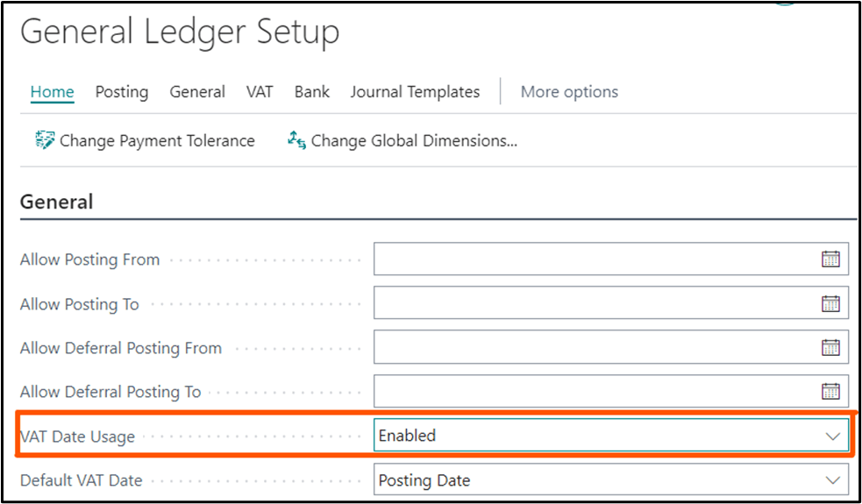Image resolution: width=862 pixels, height=504 pixels.
Task: Open the Journal Templates tab
Action: 415,92
